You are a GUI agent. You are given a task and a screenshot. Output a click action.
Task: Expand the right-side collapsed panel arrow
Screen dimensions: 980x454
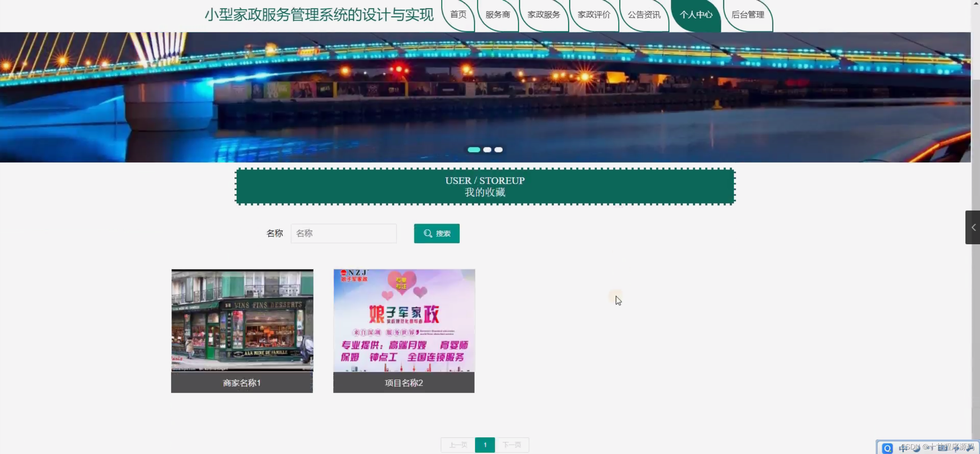(973, 227)
